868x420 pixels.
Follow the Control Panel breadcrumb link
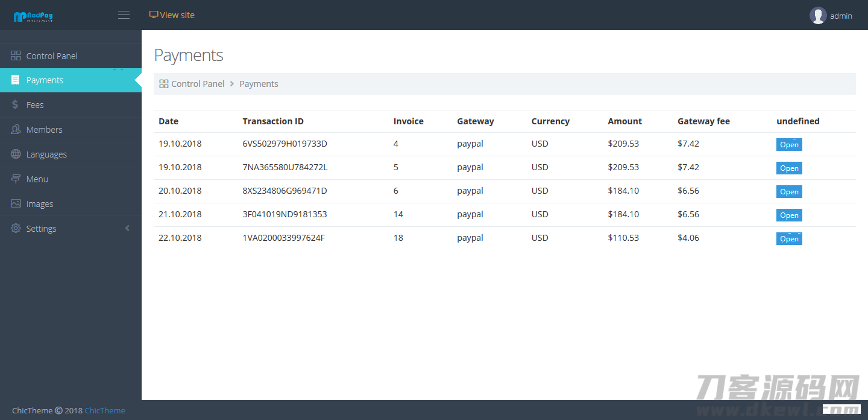click(x=197, y=84)
